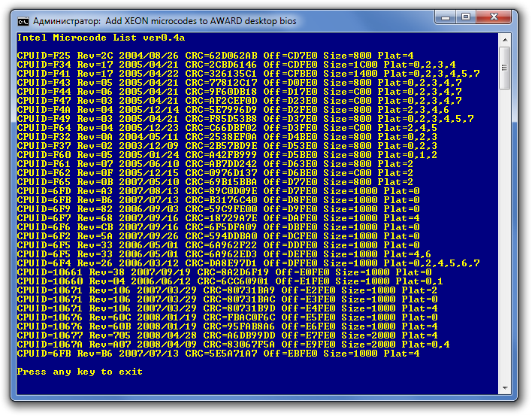Click the CPUID=6F9 Rev=82 line
532x416 pixels.
(x=218, y=209)
